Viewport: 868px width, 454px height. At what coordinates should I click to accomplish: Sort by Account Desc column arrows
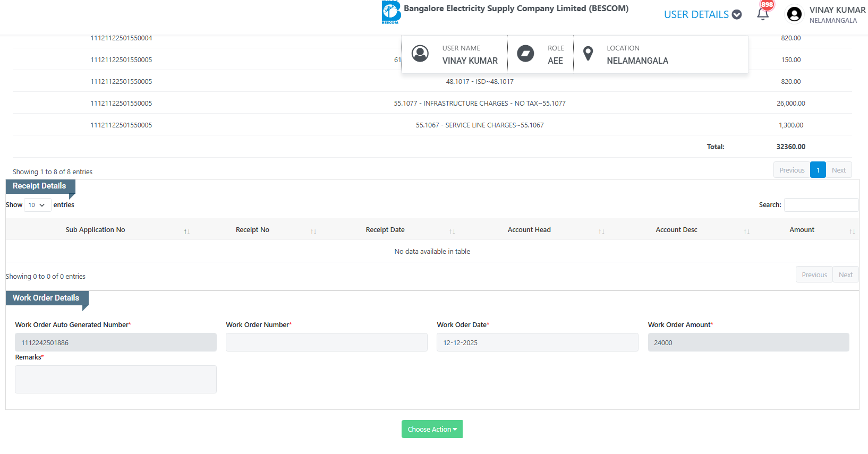[747, 232]
